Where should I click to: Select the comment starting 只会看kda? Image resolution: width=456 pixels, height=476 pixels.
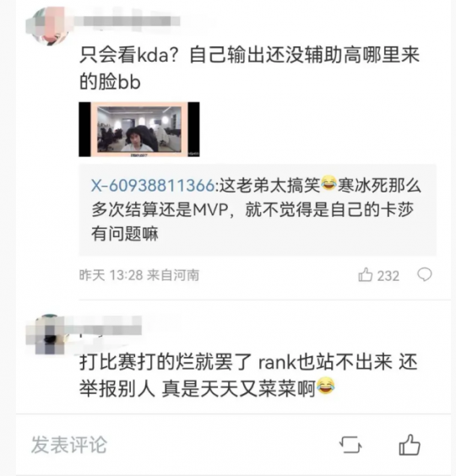pyautogui.click(x=249, y=68)
